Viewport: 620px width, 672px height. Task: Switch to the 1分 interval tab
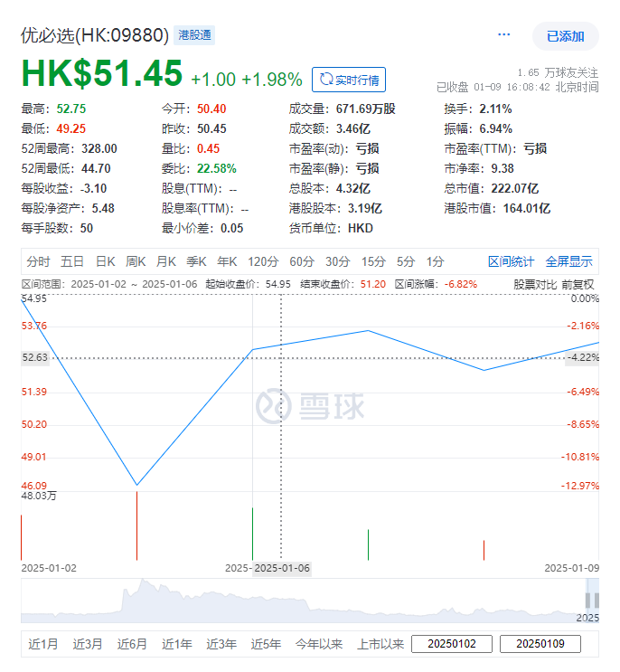pyautogui.click(x=435, y=261)
